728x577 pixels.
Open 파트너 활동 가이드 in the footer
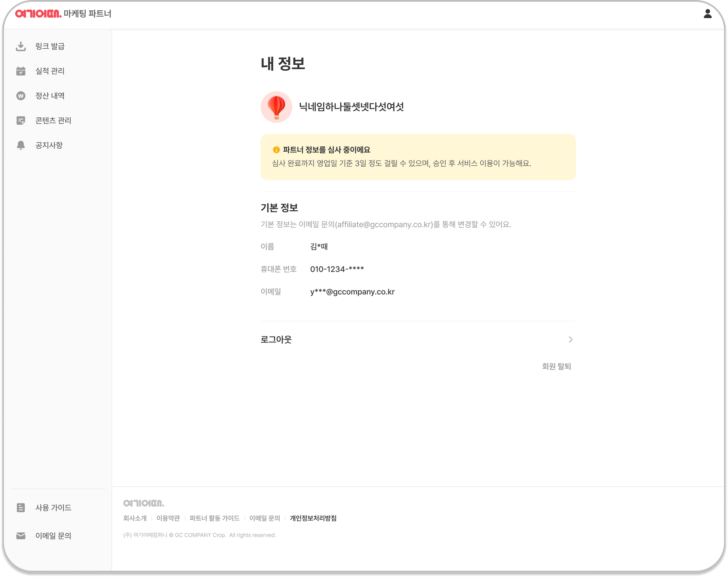[214, 518]
